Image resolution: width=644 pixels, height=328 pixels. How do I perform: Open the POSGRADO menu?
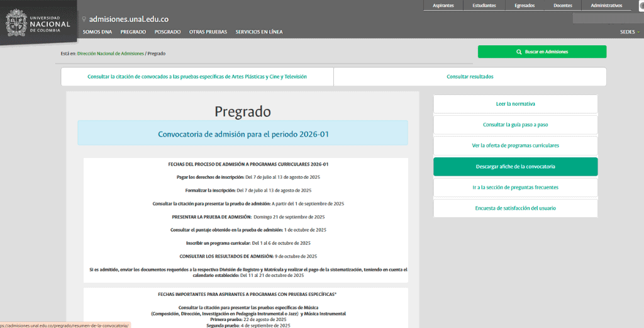click(x=167, y=31)
